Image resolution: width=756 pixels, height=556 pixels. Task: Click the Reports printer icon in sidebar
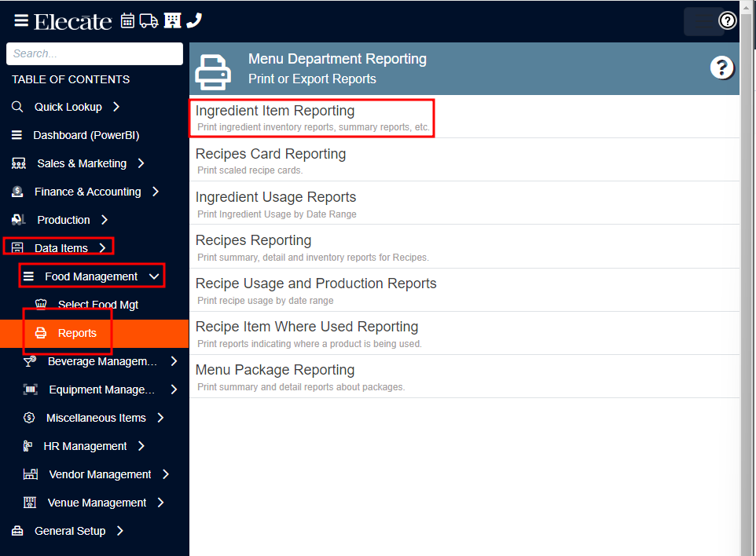tap(41, 333)
